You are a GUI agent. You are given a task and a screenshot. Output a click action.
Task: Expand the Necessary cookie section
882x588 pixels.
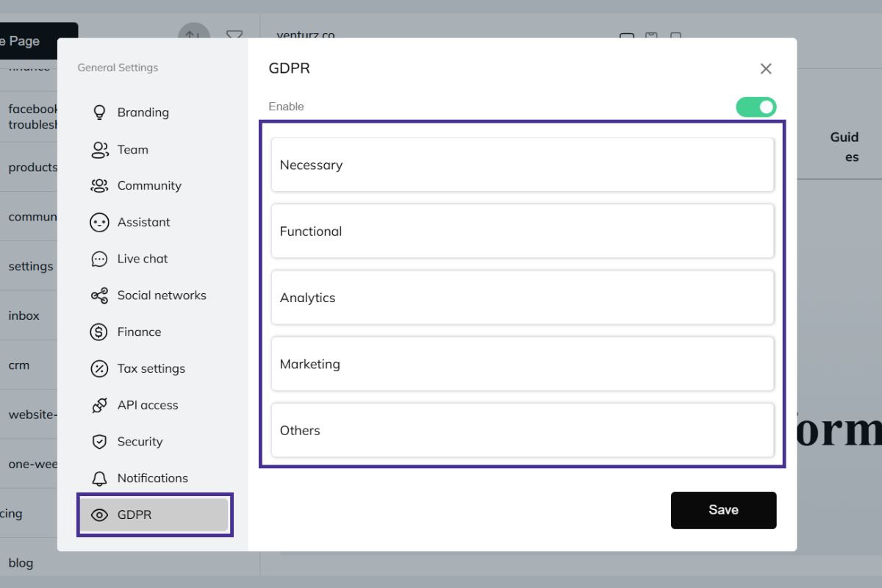click(x=523, y=165)
